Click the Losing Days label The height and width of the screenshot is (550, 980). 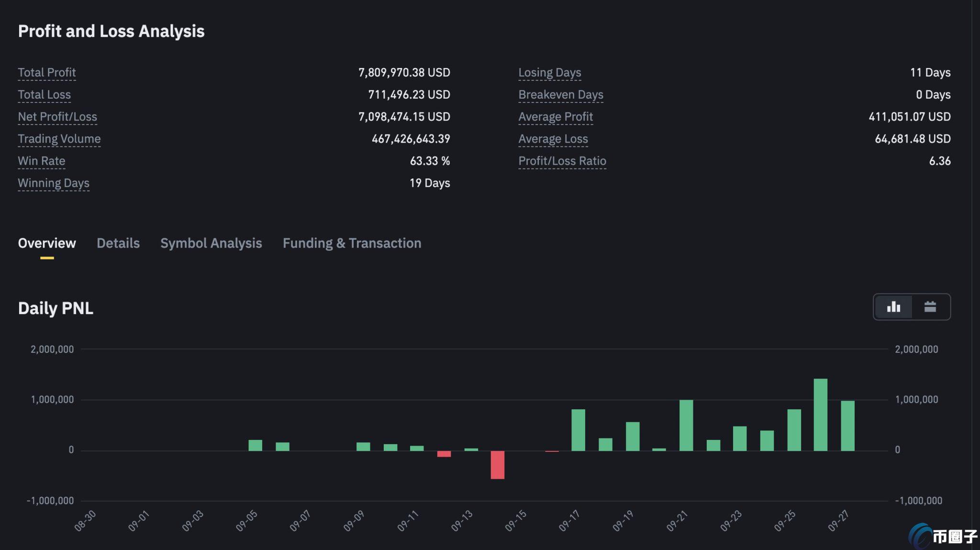tap(550, 72)
